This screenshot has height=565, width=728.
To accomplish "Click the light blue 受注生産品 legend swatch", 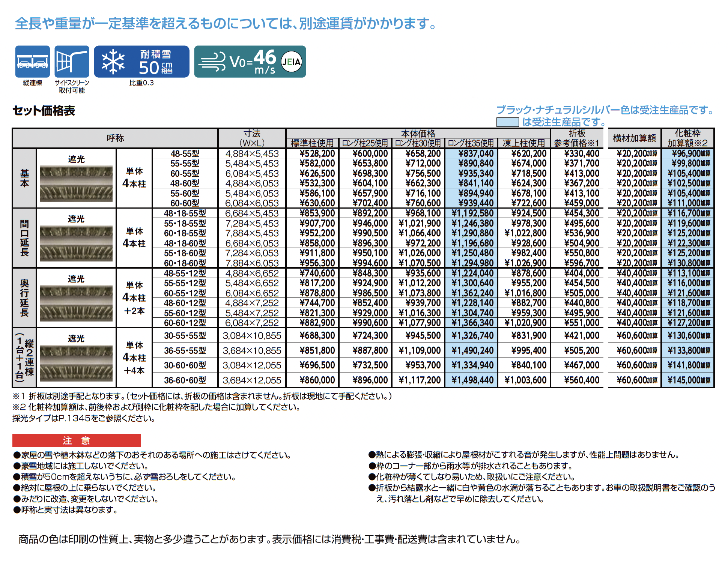I will pyautogui.click(x=507, y=122).
